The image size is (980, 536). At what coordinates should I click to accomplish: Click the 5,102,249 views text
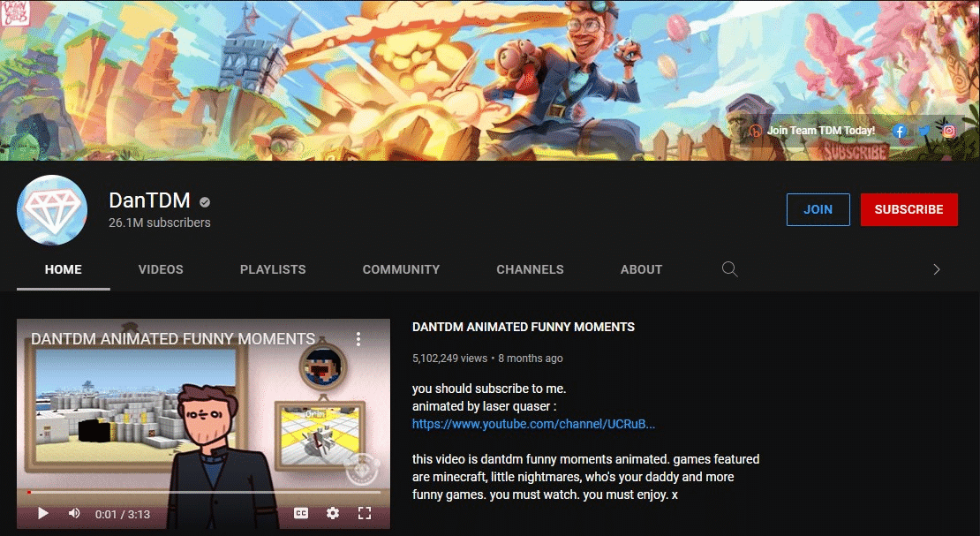click(449, 359)
